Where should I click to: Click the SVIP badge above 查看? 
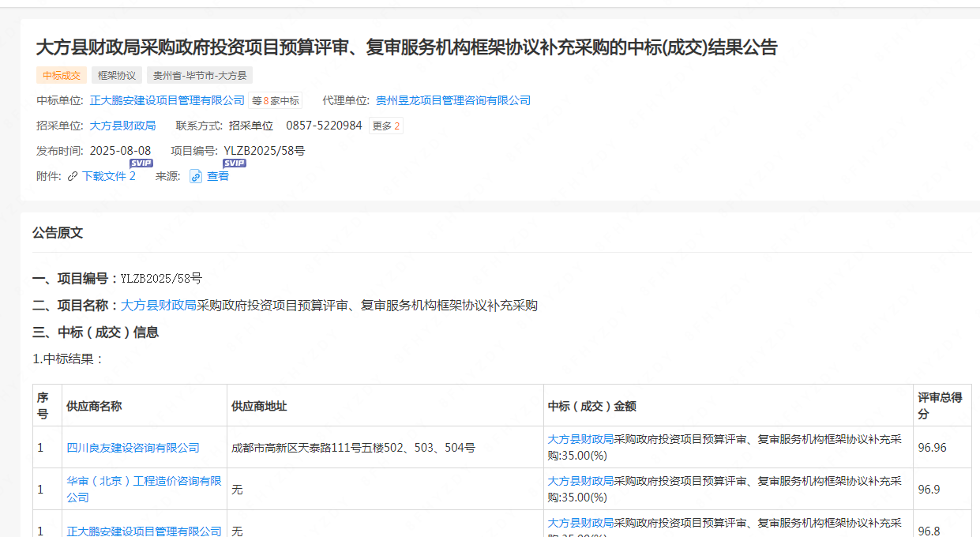[235, 163]
